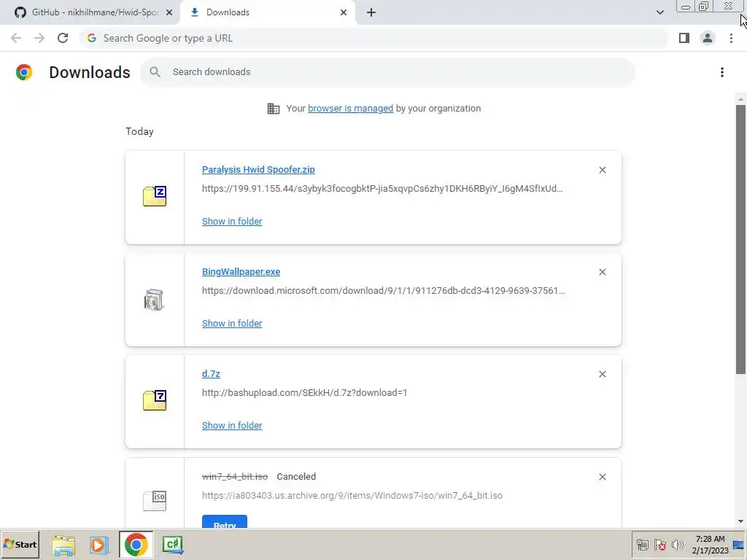747x560 pixels.
Task: Toggle the browser side panel
Action: click(x=684, y=38)
